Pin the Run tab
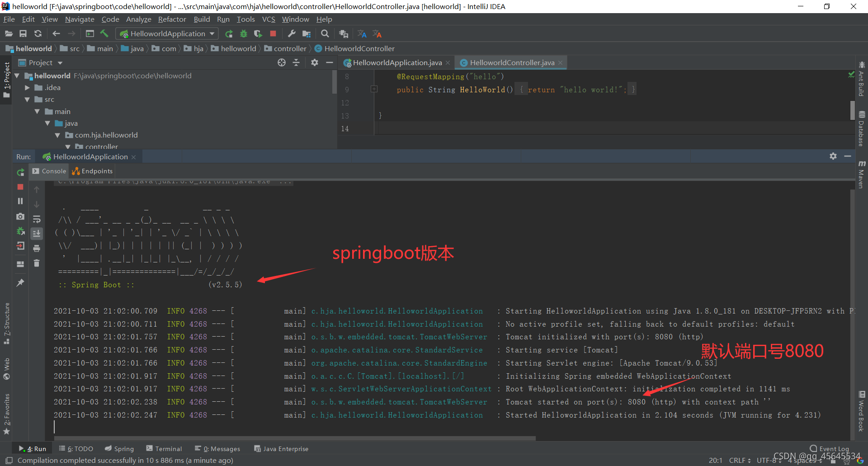Viewport: 868px width, 466px height. pyautogui.click(x=20, y=283)
